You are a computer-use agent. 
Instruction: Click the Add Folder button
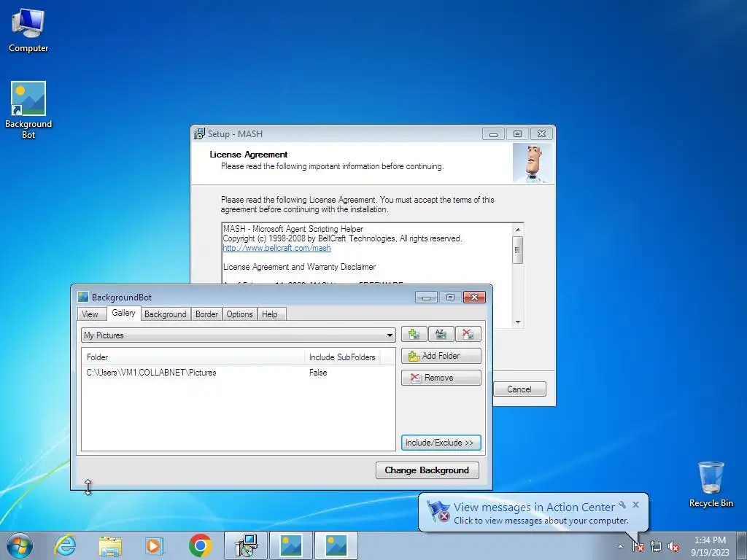pos(441,356)
